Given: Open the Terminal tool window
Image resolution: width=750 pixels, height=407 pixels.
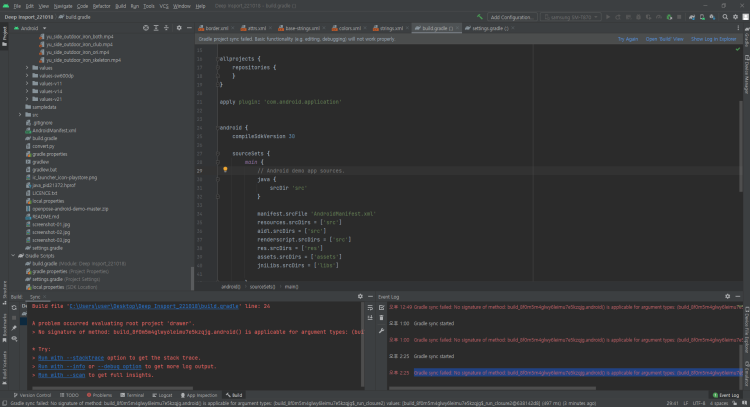Looking at the screenshot, I should [x=132, y=395].
